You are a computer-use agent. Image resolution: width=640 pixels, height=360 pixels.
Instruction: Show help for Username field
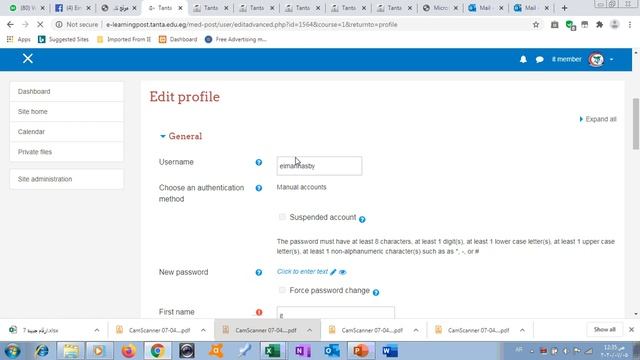259,162
